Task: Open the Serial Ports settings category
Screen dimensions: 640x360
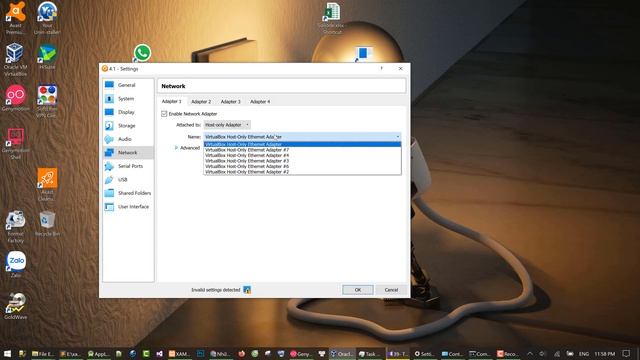Action: click(128, 166)
